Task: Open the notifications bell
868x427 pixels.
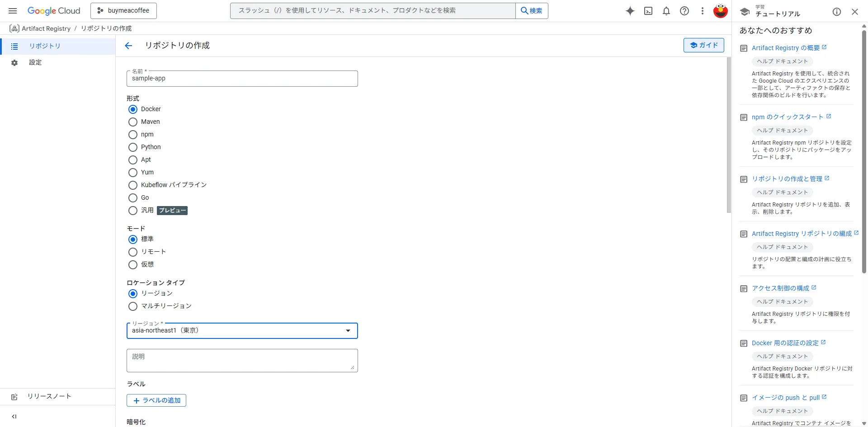Action: (x=666, y=11)
